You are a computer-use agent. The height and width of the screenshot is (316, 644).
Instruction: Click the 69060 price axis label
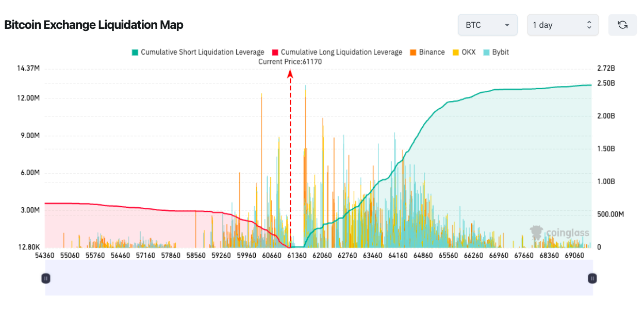pyautogui.click(x=574, y=256)
